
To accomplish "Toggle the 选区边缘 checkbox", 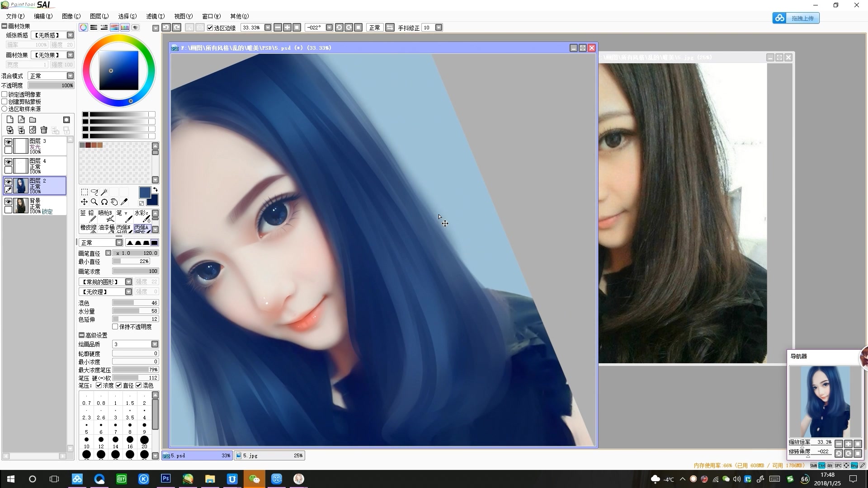I will (210, 28).
